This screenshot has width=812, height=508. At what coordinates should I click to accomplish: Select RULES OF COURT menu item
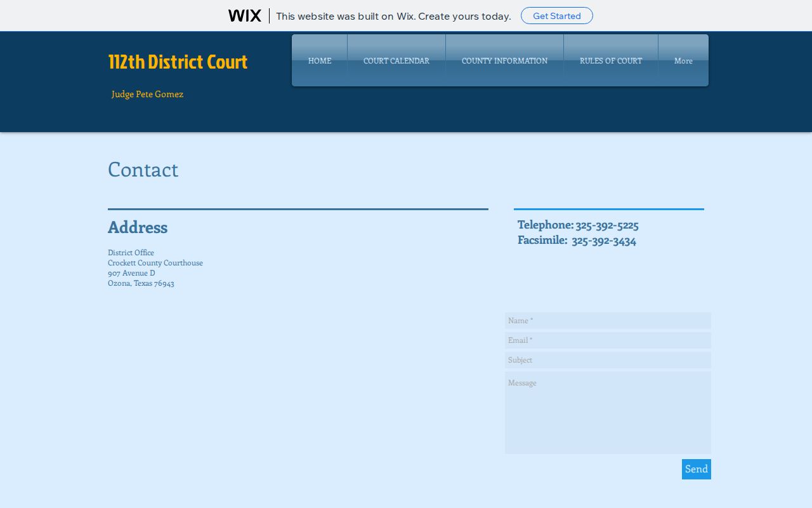[611, 60]
